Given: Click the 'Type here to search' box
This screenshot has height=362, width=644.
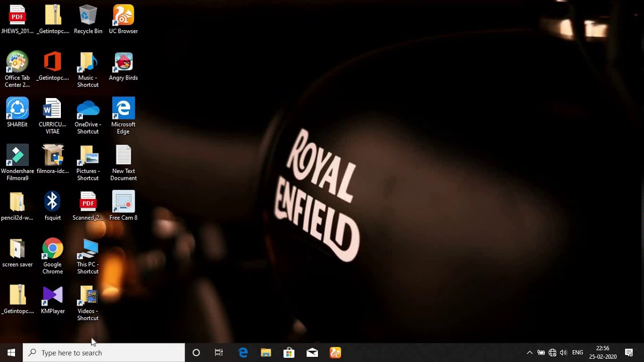Looking at the screenshot, I should pyautogui.click(x=104, y=352).
